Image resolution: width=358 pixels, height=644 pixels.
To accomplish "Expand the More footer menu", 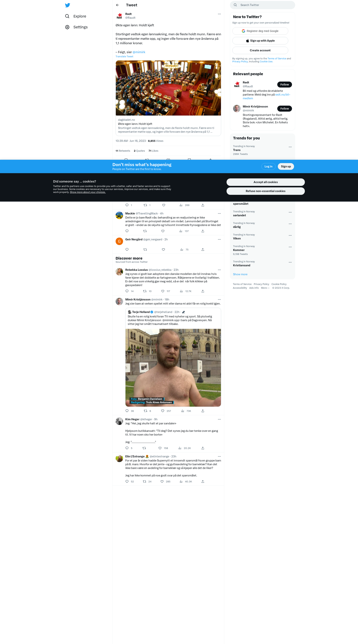I will click(x=265, y=288).
